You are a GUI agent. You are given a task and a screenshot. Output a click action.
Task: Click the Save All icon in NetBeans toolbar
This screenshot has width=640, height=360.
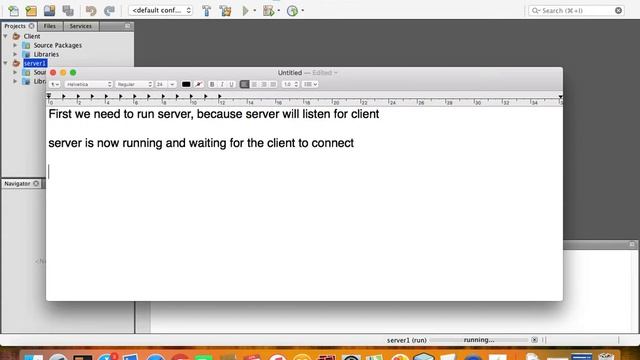click(68, 11)
